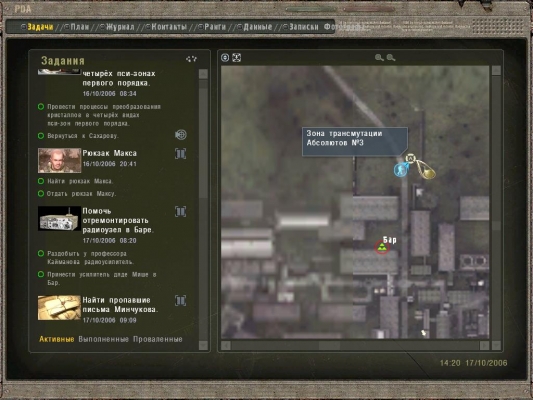Click the Бар location marker on map
This screenshot has width=533, height=400.
(382, 247)
